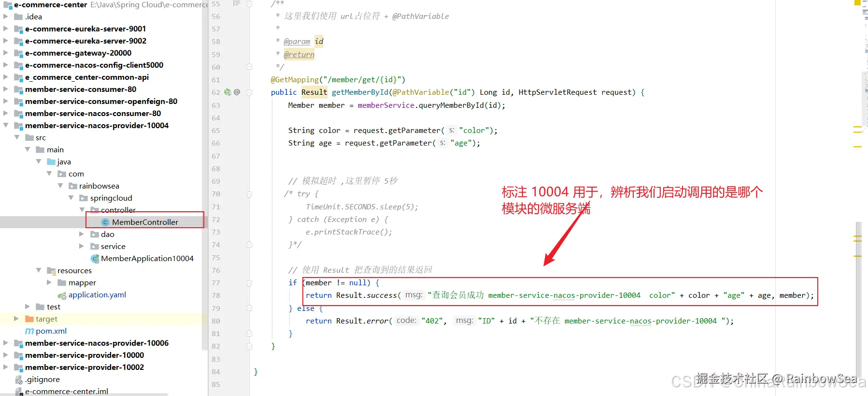The image size is (868, 396).
Task: Select the com package
Action: coord(76,174)
